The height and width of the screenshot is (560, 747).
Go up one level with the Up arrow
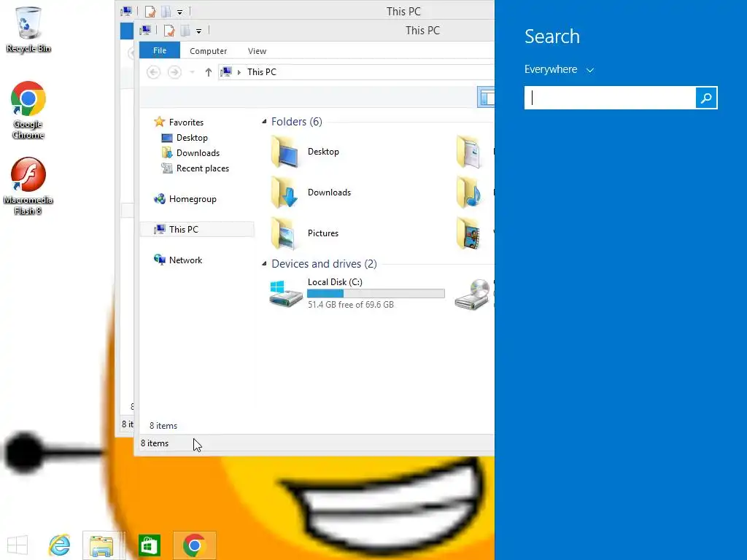click(208, 72)
